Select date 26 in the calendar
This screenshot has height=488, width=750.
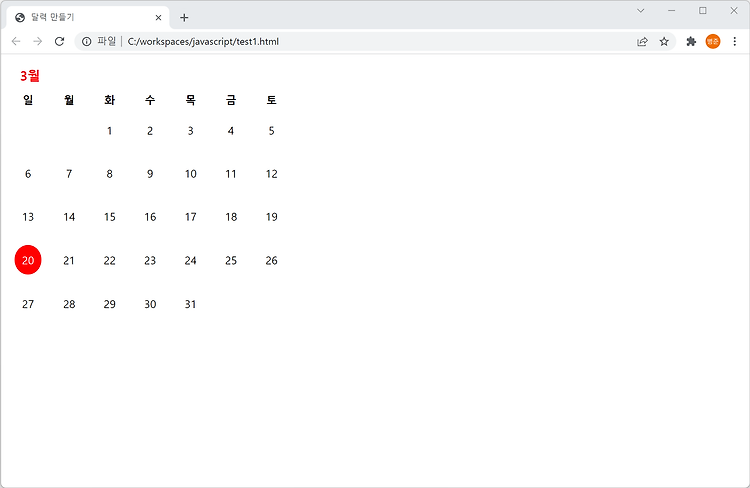point(272,261)
